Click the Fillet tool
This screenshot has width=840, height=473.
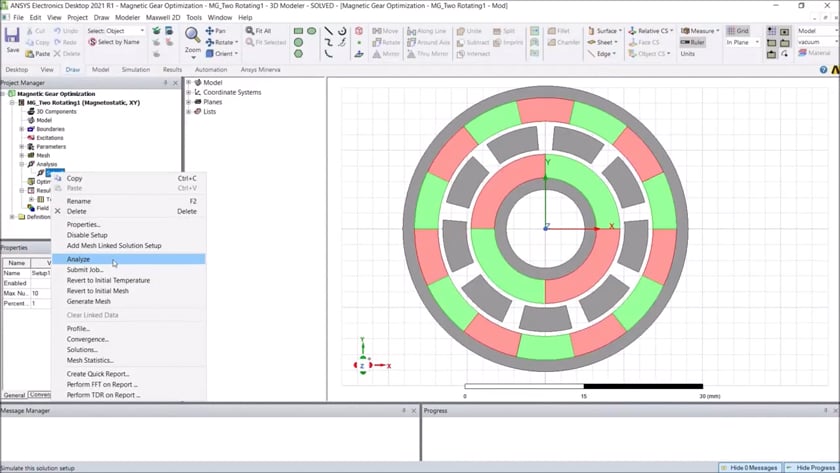[x=559, y=31]
